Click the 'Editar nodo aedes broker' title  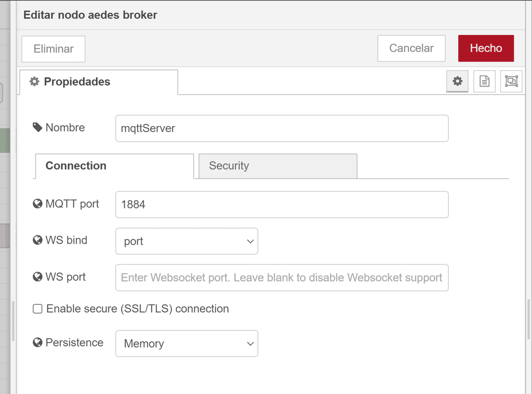point(90,15)
